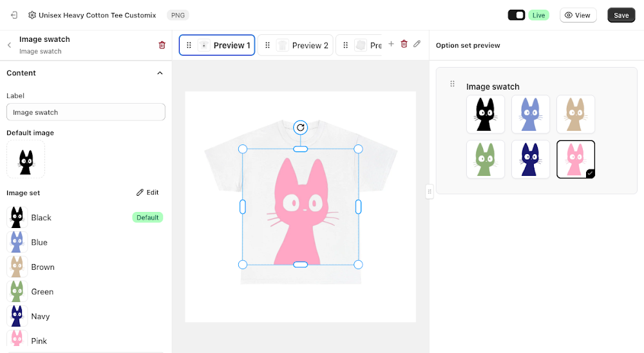644x353 pixels.
Task: Choose the navy cat swatch in preview
Action: [531, 160]
